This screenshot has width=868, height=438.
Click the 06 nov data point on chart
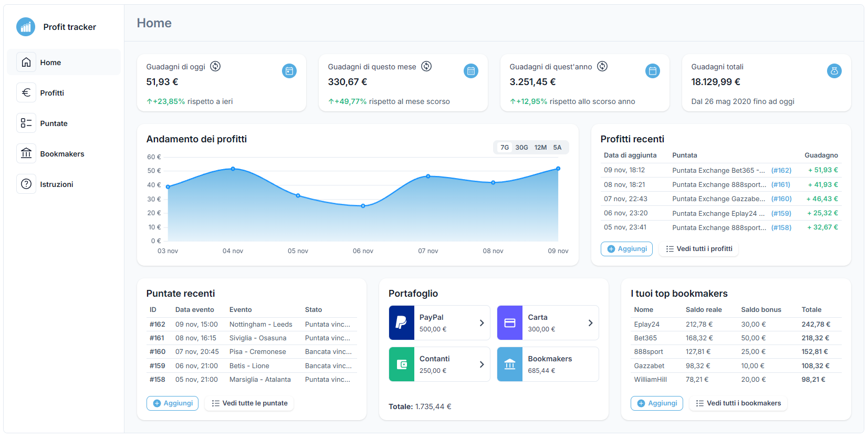pos(363,206)
